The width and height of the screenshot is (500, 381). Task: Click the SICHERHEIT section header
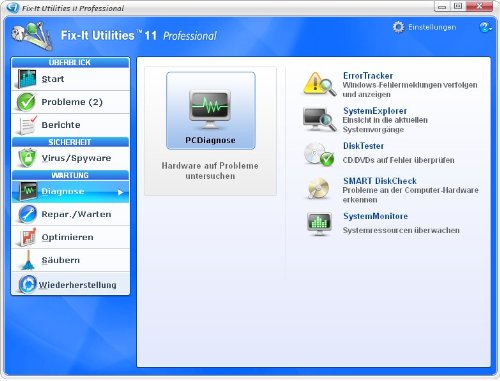point(70,142)
